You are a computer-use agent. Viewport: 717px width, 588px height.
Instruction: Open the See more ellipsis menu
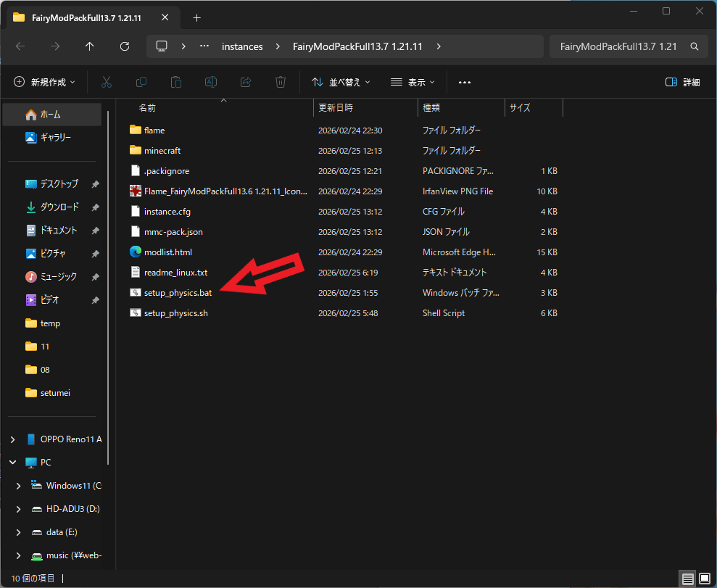pos(465,82)
